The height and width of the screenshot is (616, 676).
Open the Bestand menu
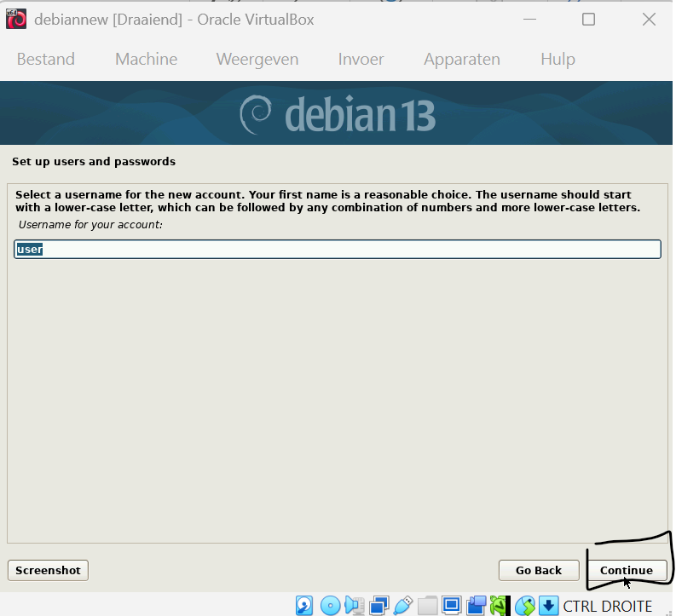[x=46, y=59]
